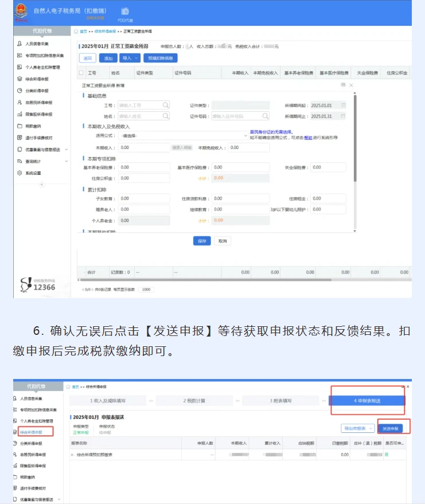Select 限售股所得申报 in the first screenshot's sidebar
The width and height of the screenshot is (425, 504).
(x=38, y=115)
